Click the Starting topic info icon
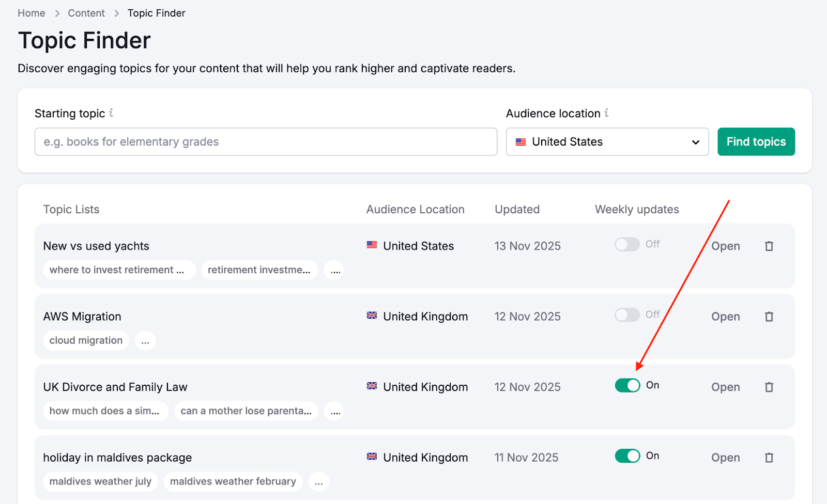This screenshot has width=827, height=504. pos(111,113)
